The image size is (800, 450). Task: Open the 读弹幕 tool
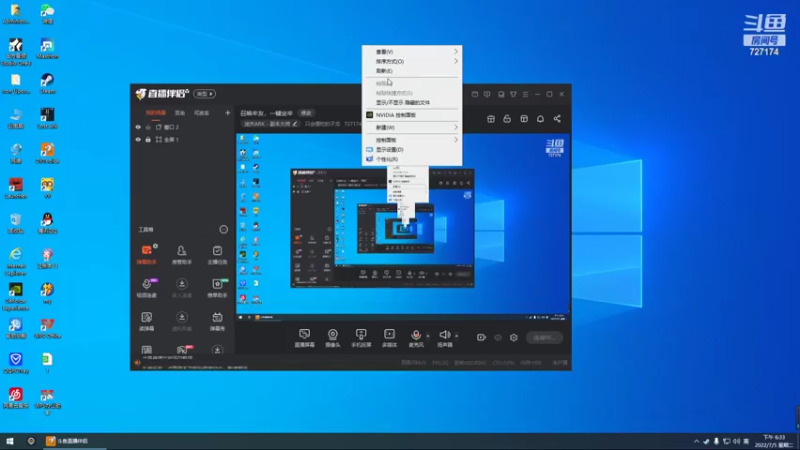(x=146, y=321)
